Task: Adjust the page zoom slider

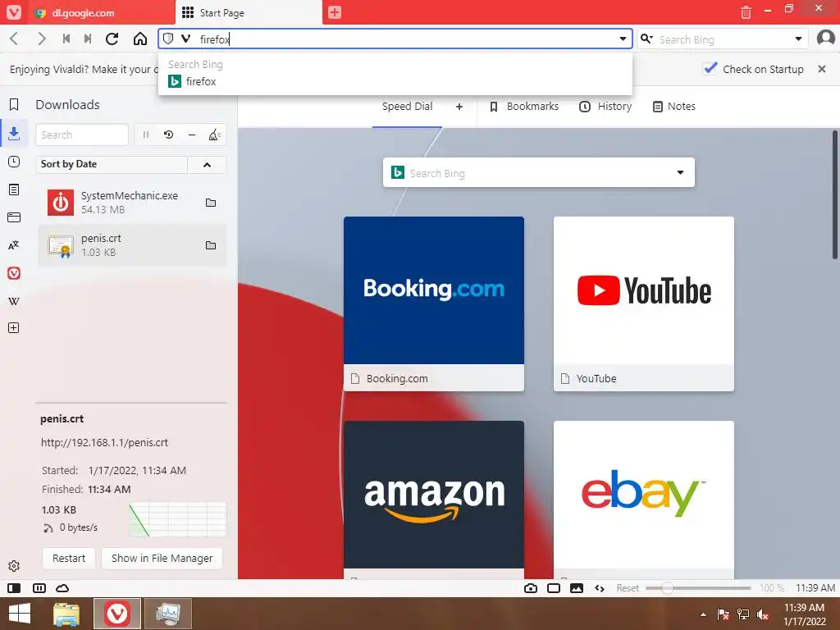Action: 698,588
